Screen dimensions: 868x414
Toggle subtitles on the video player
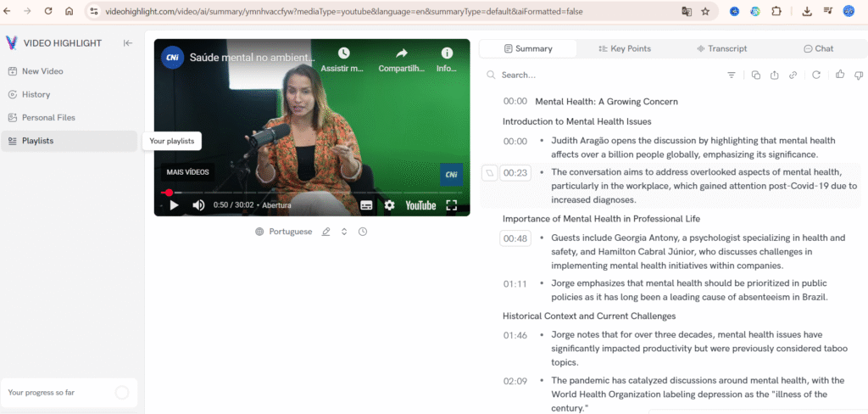coord(366,205)
